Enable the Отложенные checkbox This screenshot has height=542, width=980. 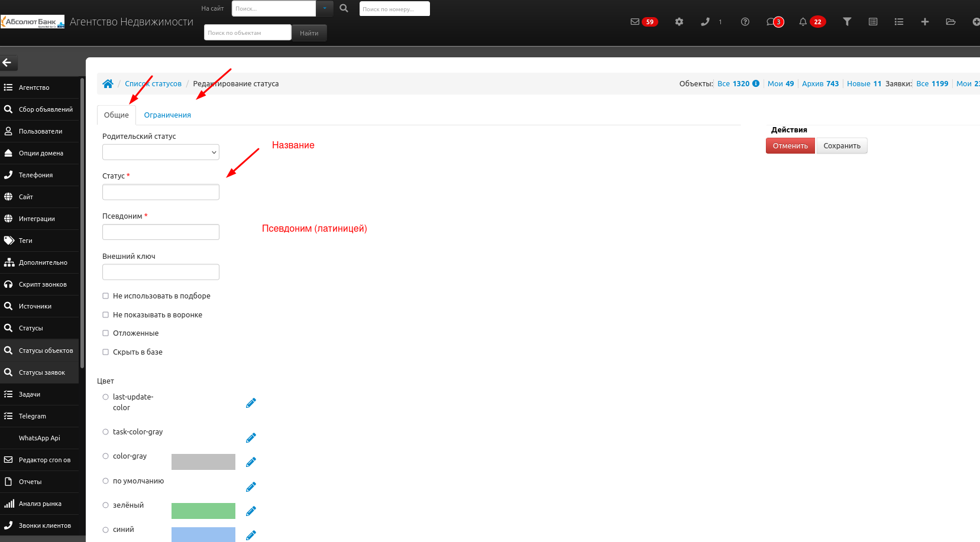(x=106, y=333)
